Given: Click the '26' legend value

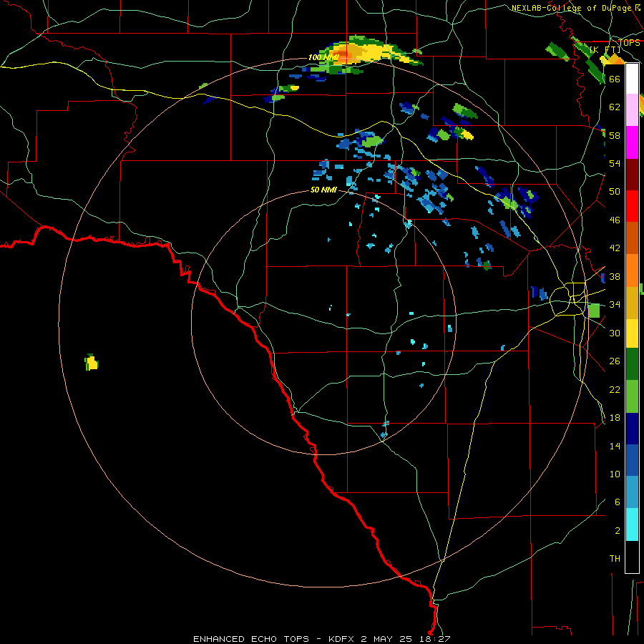Looking at the screenshot, I should point(615,361).
